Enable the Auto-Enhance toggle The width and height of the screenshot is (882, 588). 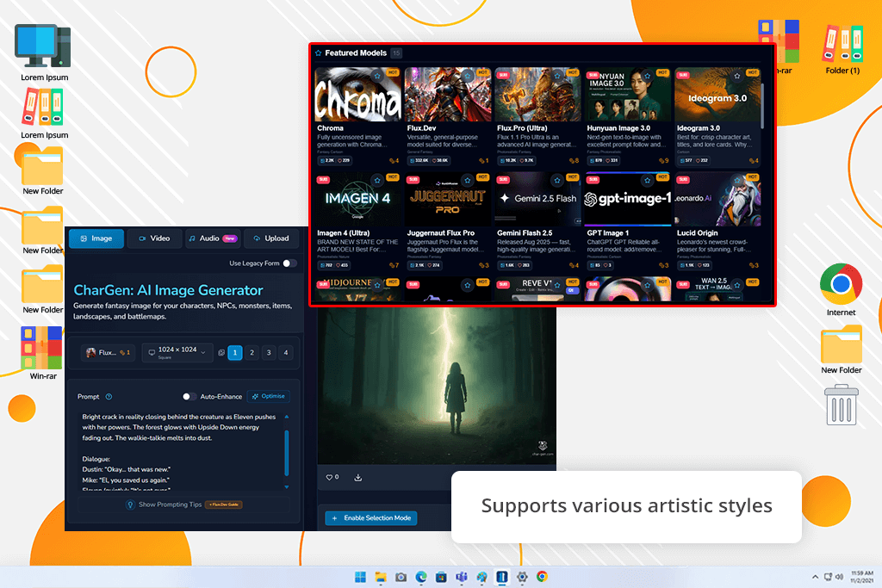point(190,397)
